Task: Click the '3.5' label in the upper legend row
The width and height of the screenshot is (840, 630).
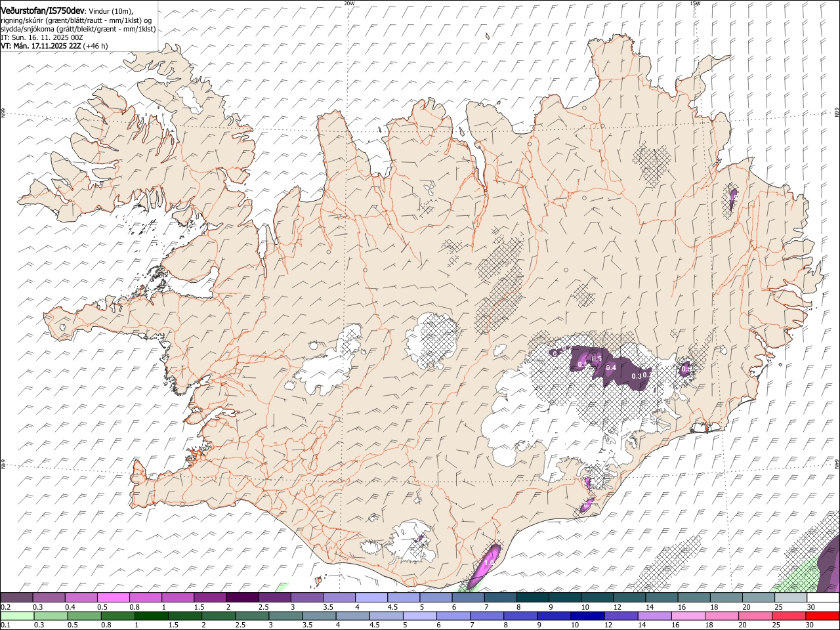Action: [328, 607]
